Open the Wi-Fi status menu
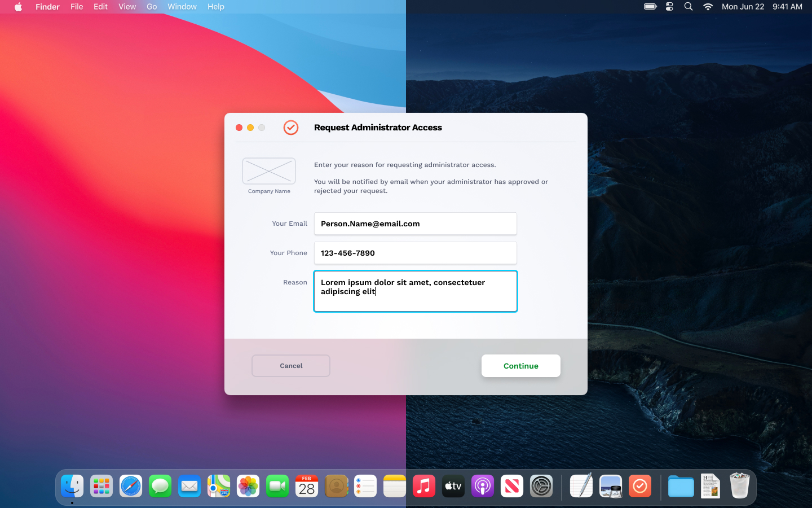This screenshot has height=508, width=812. point(708,7)
